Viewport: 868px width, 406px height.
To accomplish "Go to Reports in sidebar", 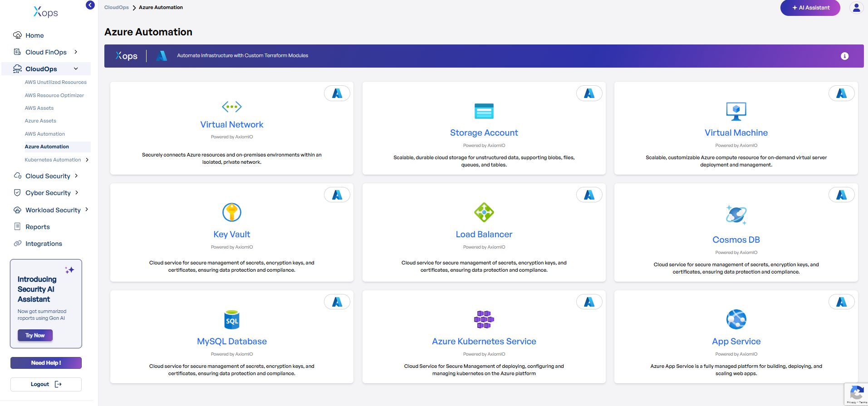I will [x=38, y=227].
